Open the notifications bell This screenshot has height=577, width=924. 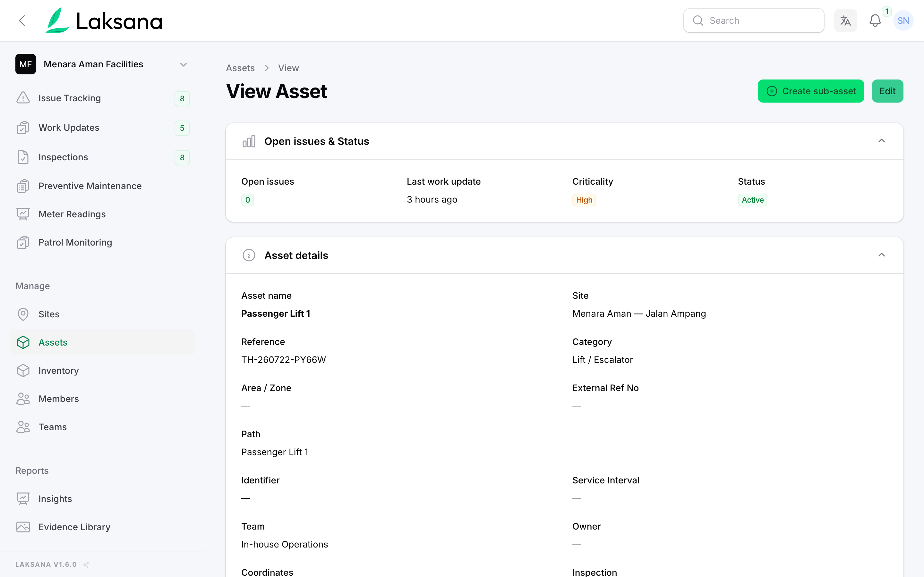pos(875,21)
